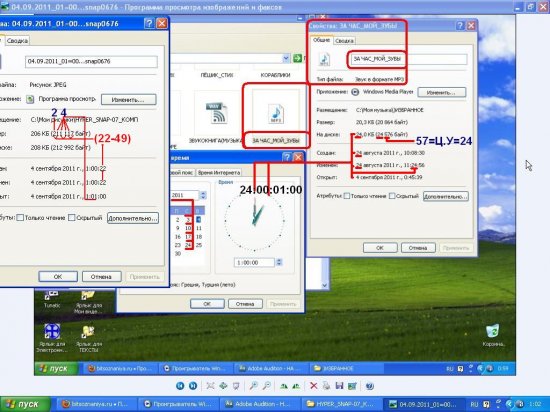Click the help button in ЗА ЧАС_МОЙ_ЗУБЫ properties title bar
550x412 pixels.
click(x=460, y=26)
